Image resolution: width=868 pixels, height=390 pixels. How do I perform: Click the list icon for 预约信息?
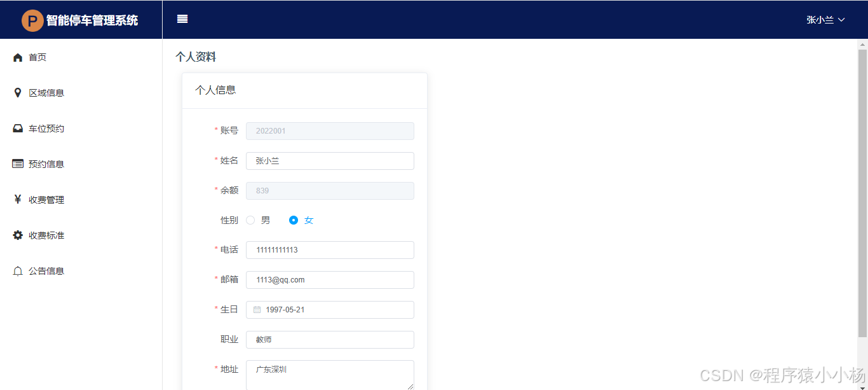tap(18, 164)
